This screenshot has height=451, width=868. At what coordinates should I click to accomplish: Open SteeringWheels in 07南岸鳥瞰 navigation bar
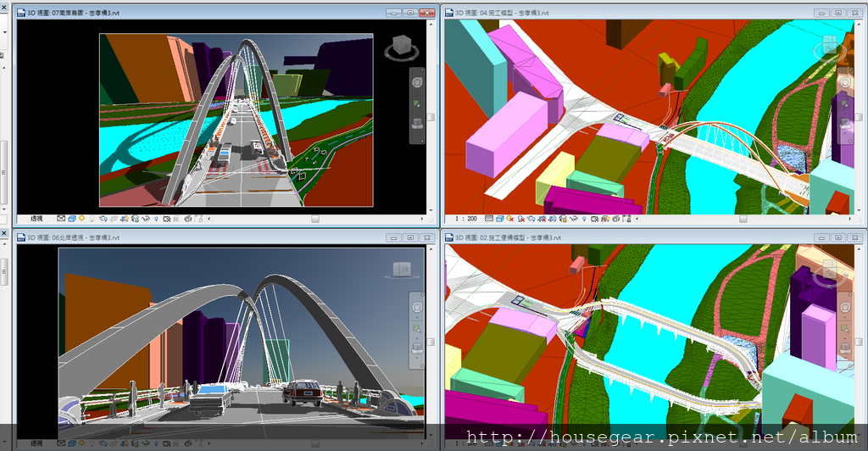(x=417, y=82)
